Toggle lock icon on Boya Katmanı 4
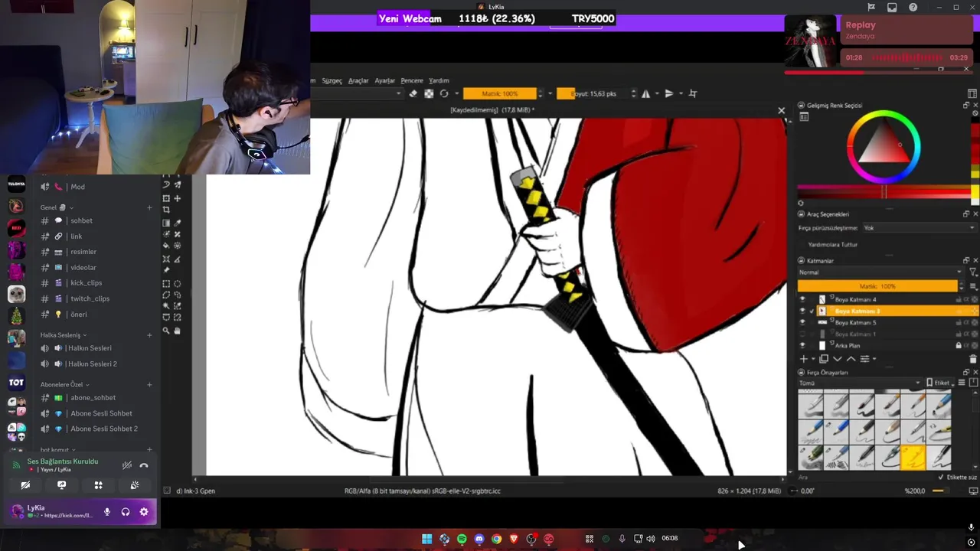This screenshot has height=551, width=980. pyautogui.click(x=959, y=299)
